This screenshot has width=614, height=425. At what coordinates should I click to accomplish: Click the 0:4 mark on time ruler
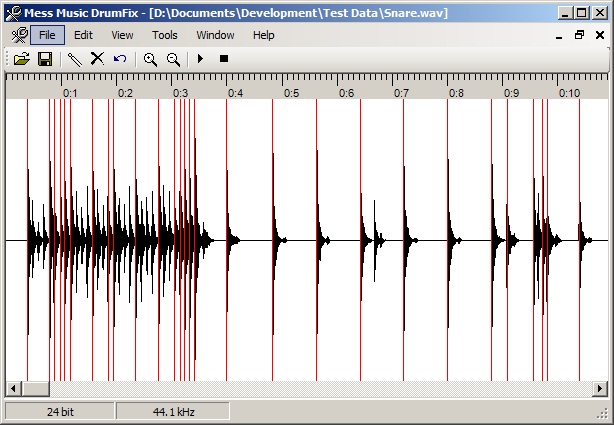(235, 93)
